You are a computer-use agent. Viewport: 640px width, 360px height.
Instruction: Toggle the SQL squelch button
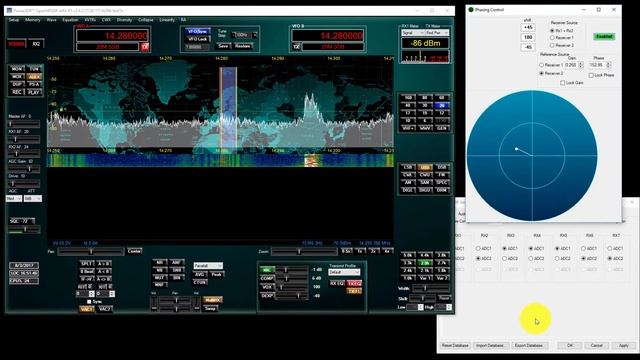point(22,221)
